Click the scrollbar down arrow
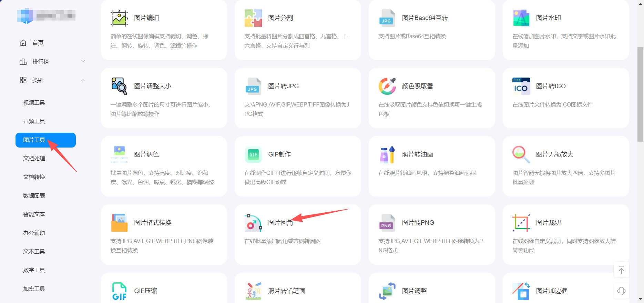The height and width of the screenshot is (303, 644). pos(640,299)
